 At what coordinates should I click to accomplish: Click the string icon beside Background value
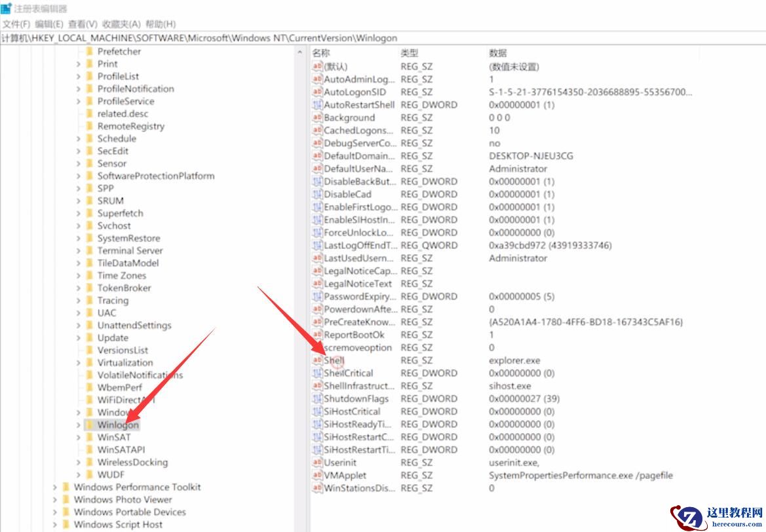(x=317, y=117)
